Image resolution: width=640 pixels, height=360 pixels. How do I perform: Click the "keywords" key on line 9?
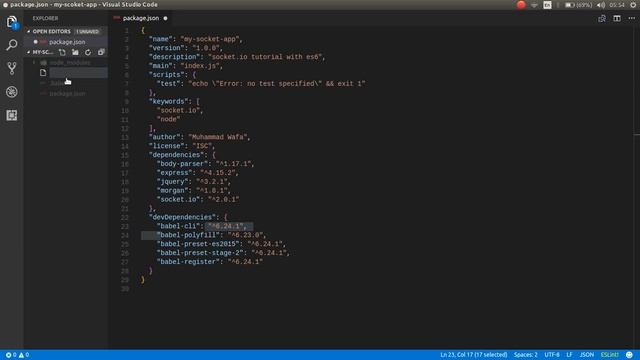pos(168,101)
